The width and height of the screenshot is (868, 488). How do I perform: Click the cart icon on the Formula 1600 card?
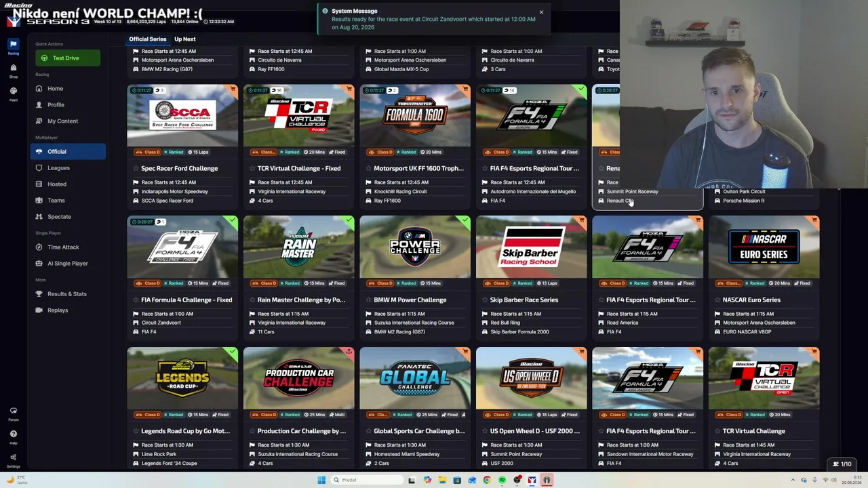(x=465, y=89)
